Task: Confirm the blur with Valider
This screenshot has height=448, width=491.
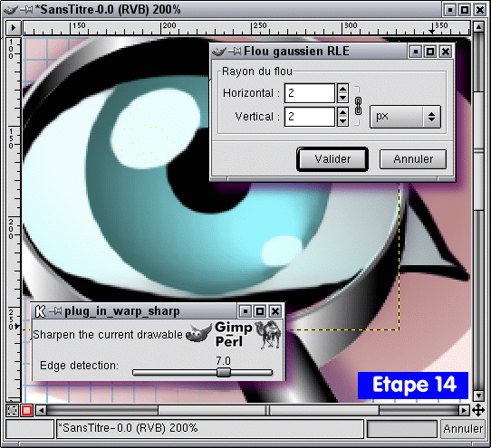Action: (332, 159)
